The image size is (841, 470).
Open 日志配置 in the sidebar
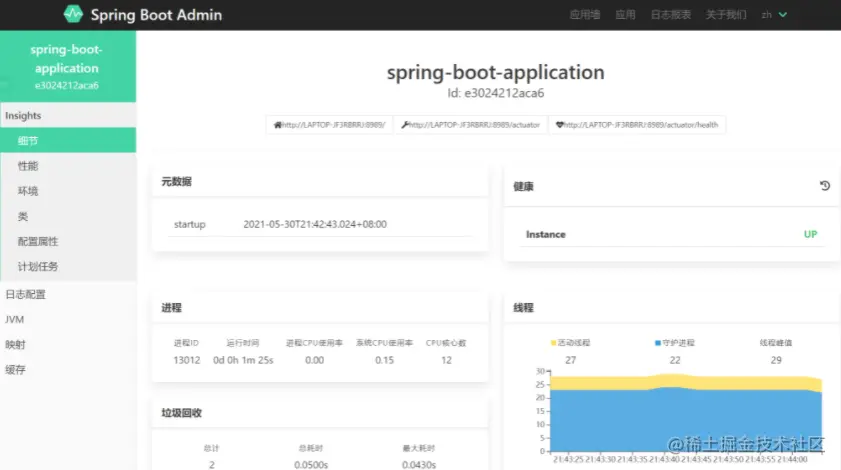click(68, 294)
